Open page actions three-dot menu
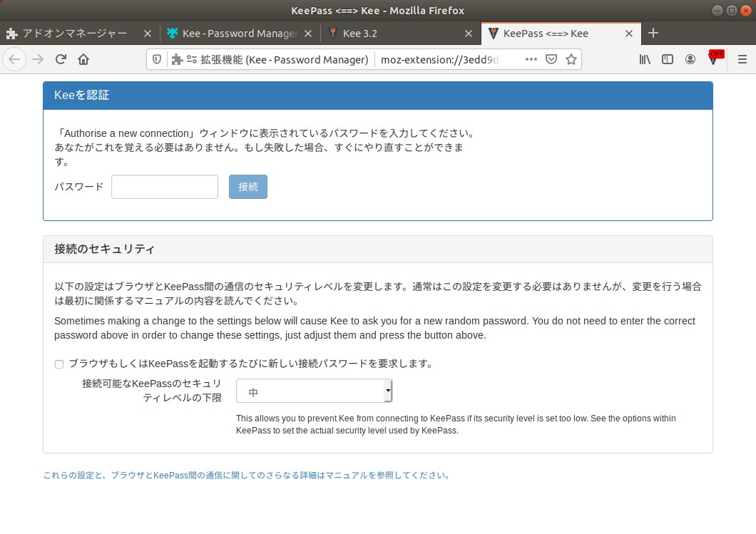The image size is (756, 534). (531, 60)
